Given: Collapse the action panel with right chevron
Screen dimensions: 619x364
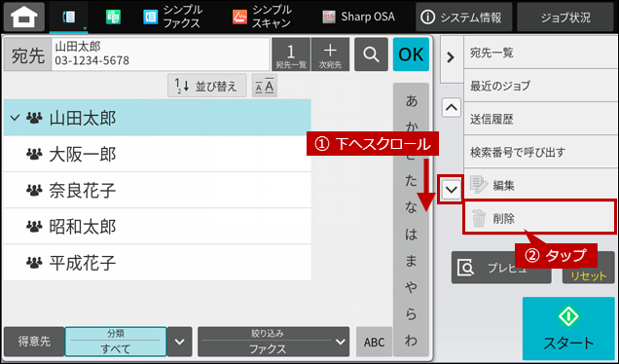Looking at the screenshot, I should (x=451, y=57).
